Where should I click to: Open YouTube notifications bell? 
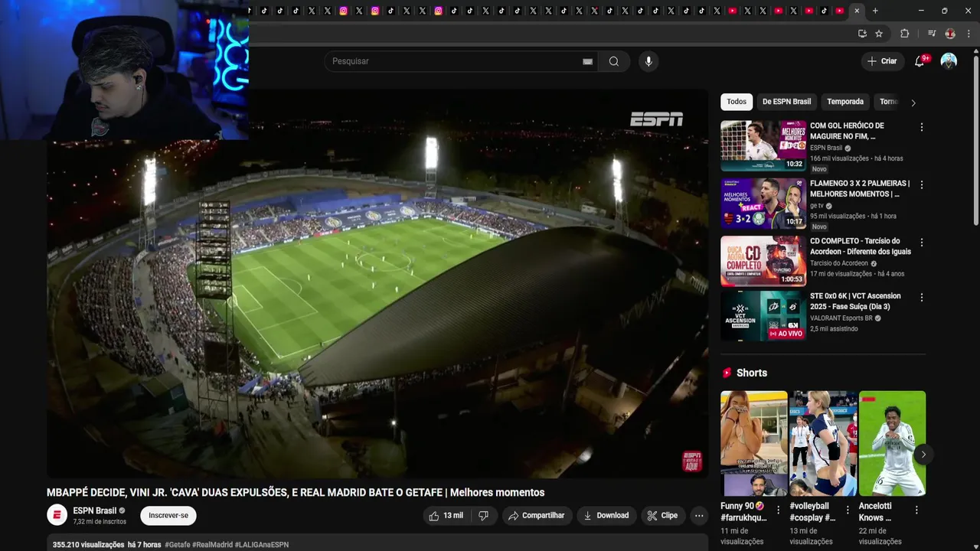click(920, 61)
